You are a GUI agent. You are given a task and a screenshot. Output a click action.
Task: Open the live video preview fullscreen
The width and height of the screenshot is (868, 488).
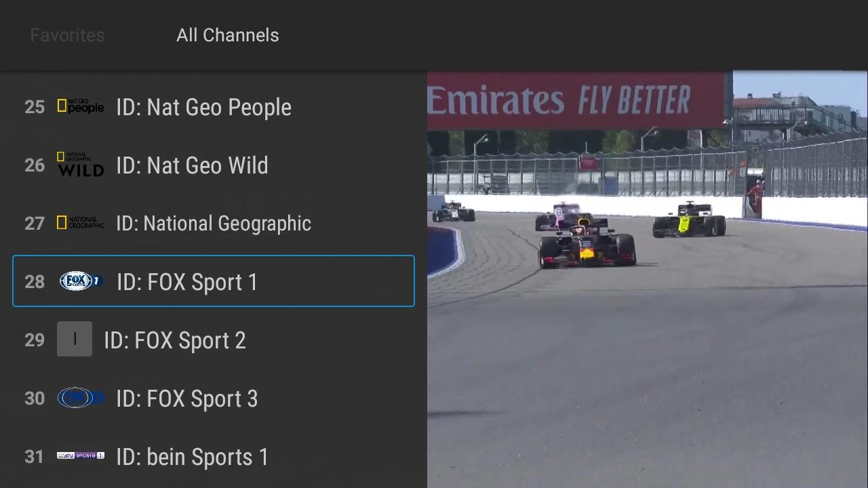pos(648,279)
